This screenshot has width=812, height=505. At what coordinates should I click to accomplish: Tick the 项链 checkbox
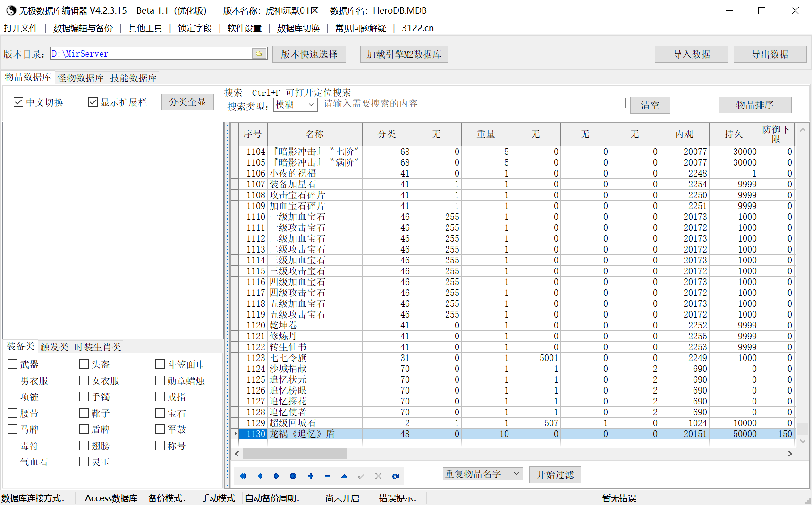tap(13, 396)
